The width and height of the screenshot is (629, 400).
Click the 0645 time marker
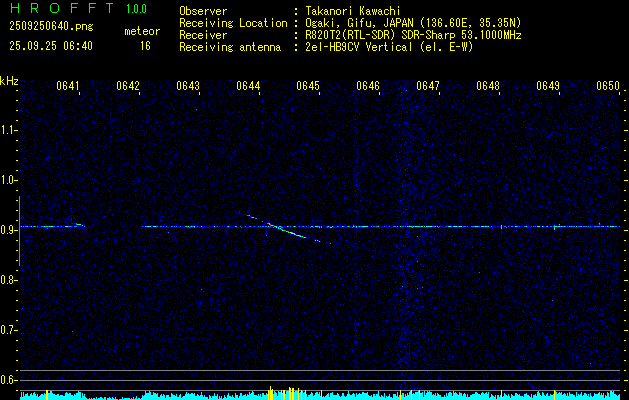point(308,86)
